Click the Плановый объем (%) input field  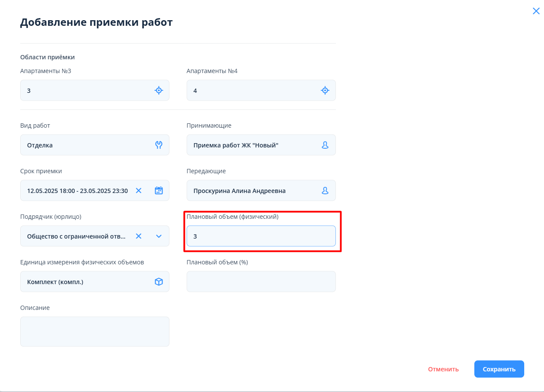coord(261,282)
